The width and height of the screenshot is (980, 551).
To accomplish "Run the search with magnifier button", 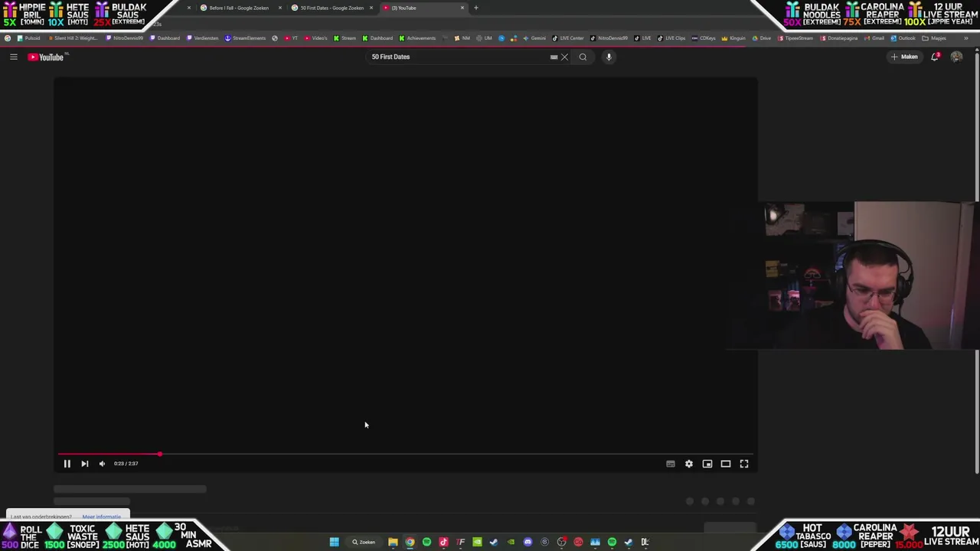I will point(583,57).
